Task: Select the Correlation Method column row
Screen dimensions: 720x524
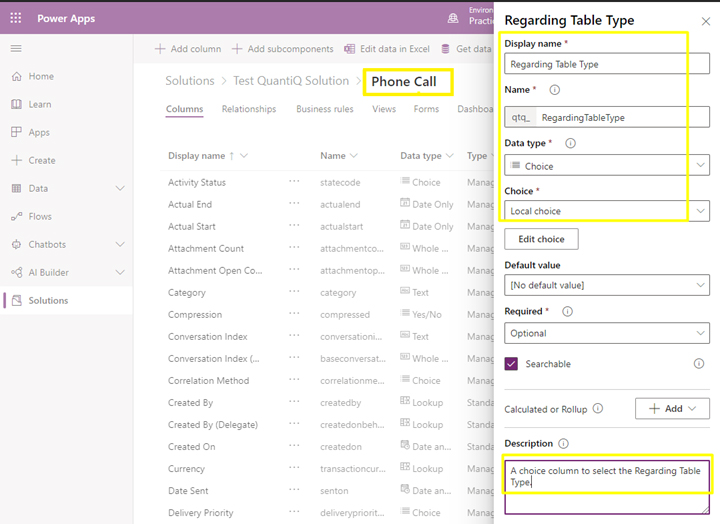Action: click(208, 381)
